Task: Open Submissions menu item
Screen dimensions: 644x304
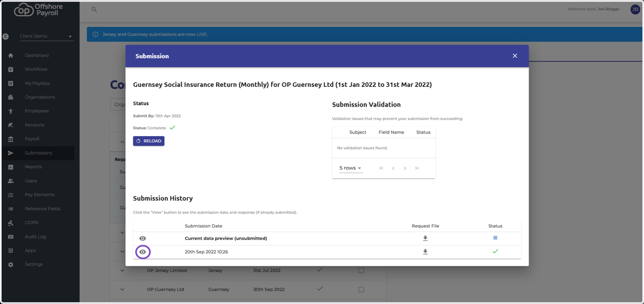Action: (39, 153)
